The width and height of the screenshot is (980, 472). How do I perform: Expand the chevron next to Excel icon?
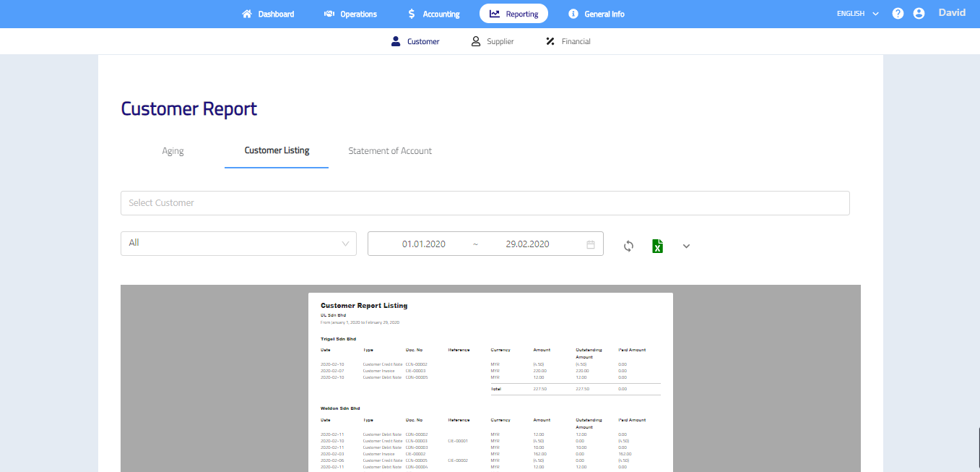coord(686,246)
